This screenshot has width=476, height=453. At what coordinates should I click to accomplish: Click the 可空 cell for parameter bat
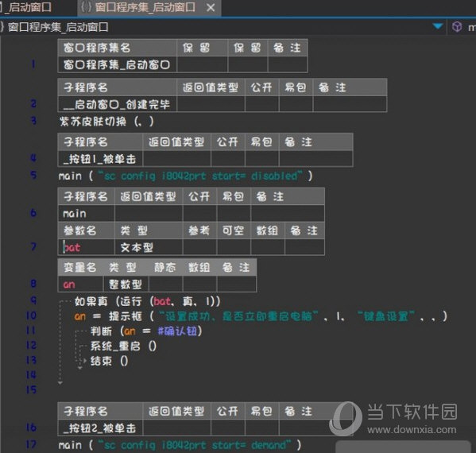234,247
